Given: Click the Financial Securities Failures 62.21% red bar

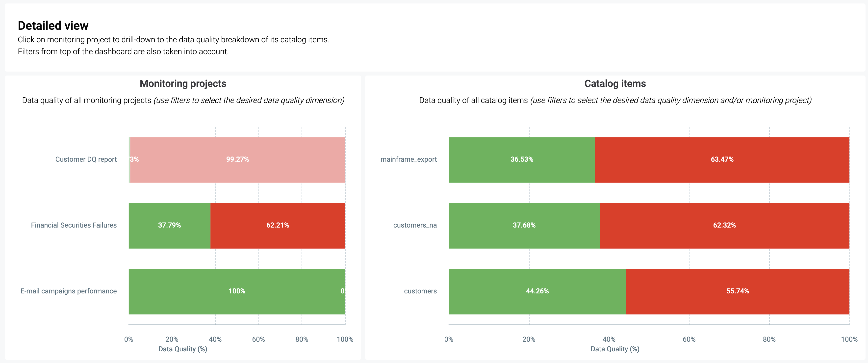Looking at the screenshot, I should [x=278, y=226].
